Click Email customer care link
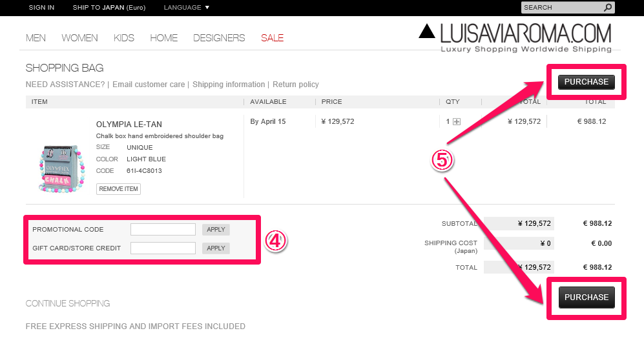 click(x=149, y=85)
